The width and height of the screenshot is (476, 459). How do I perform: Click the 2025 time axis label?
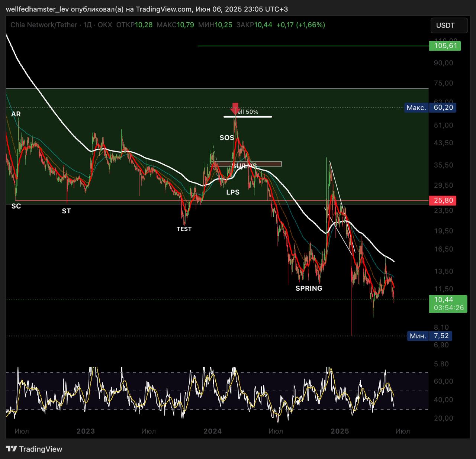click(340, 431)
